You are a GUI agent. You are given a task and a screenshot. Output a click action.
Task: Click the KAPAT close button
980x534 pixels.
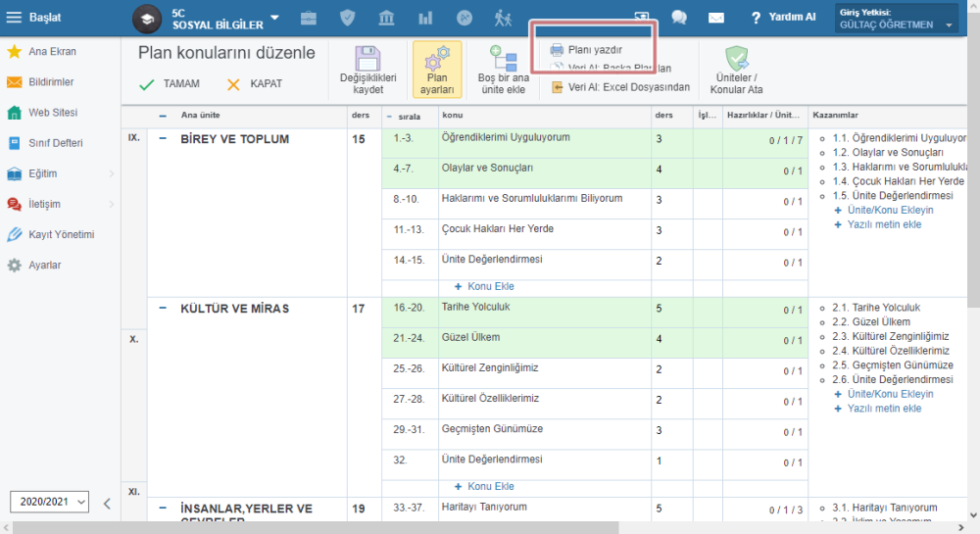[x=255, y=83]
